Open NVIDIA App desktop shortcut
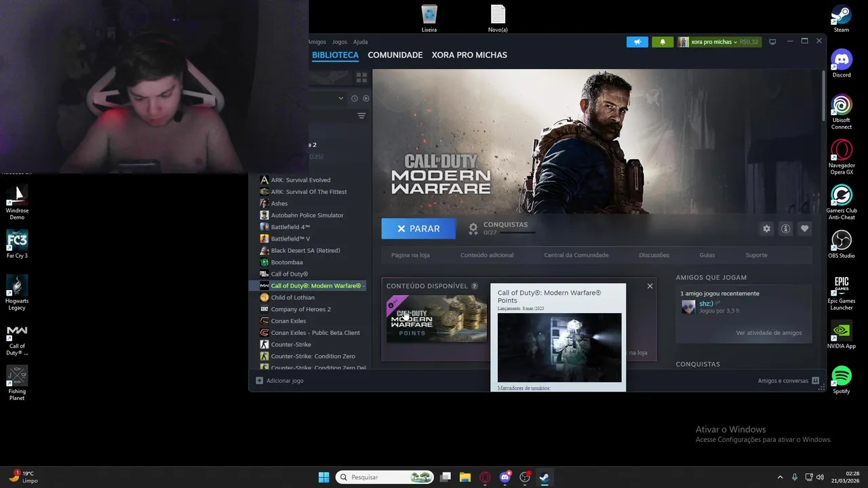Viewport: 868px width, 488px height. click(x=841, y=335)
